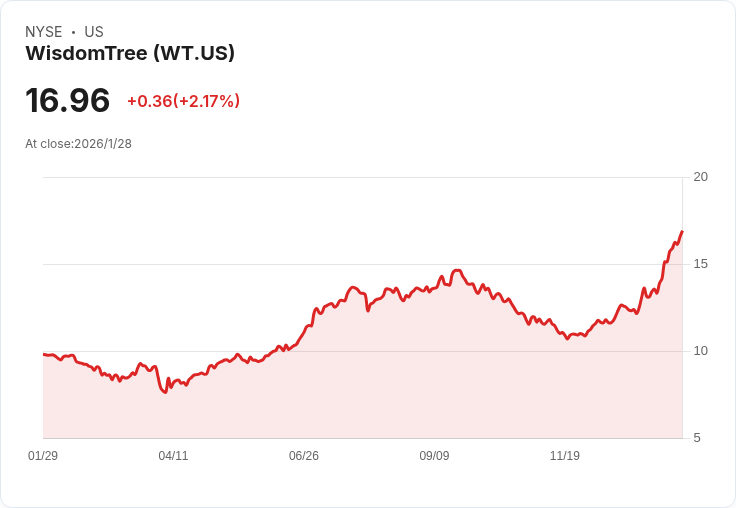Click the 06/26 date on x-axis
The height and width of the screenshot is (508, 736).
click(x=304, y=456)
